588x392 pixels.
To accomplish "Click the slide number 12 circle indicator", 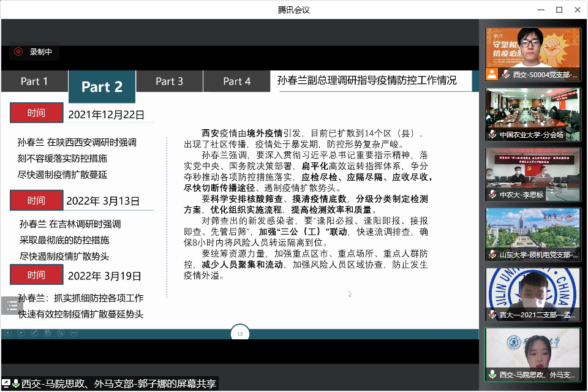I will point(239,334).
